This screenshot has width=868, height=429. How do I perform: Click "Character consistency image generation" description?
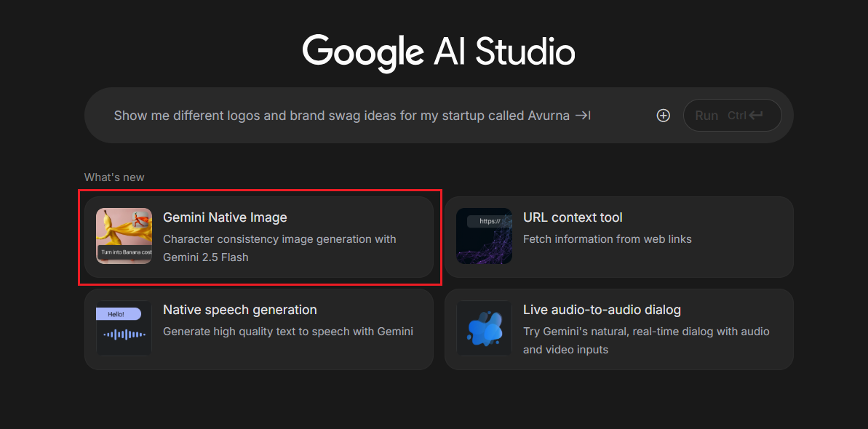tap(279, 248)
